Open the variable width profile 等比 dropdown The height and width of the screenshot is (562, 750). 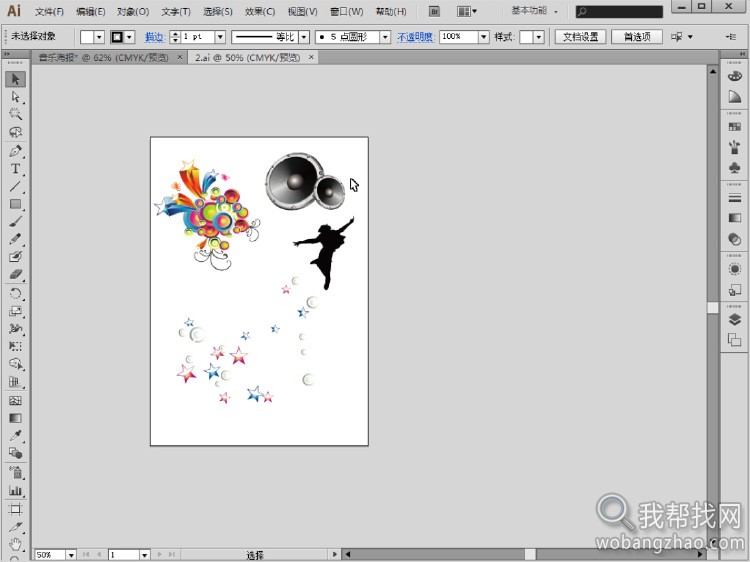click(304, 37)
